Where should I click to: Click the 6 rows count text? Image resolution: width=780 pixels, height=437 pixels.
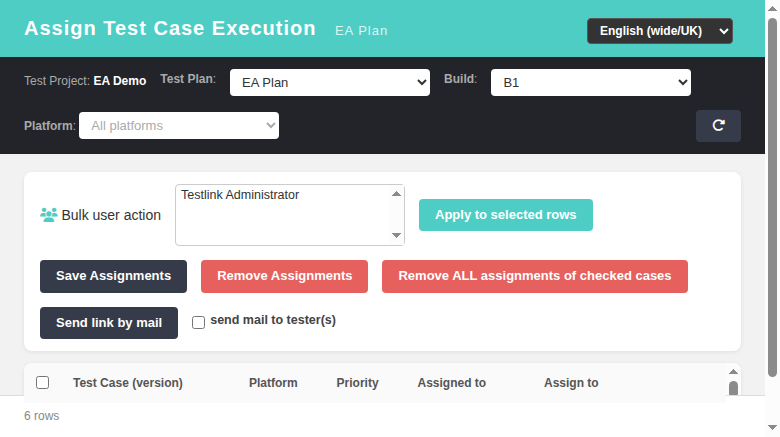tap(42, 416)
